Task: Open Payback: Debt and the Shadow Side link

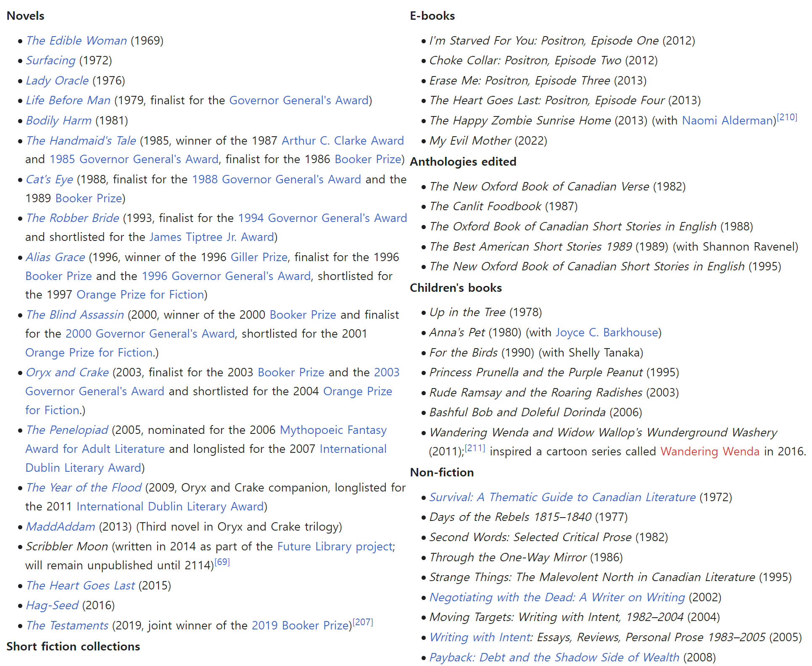Action: tap(554, 657)
